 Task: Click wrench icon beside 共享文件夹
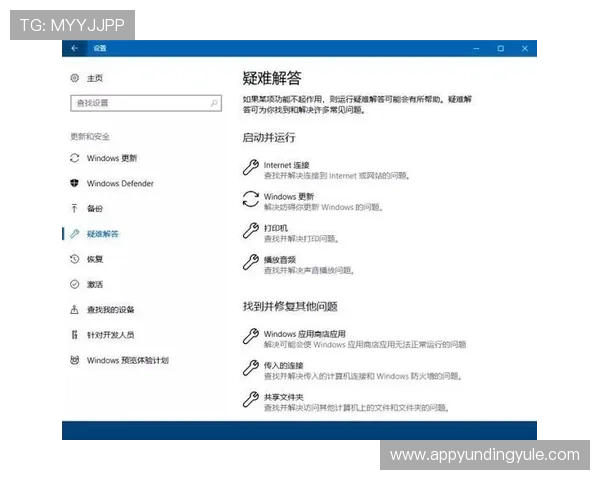click(251, 399)
